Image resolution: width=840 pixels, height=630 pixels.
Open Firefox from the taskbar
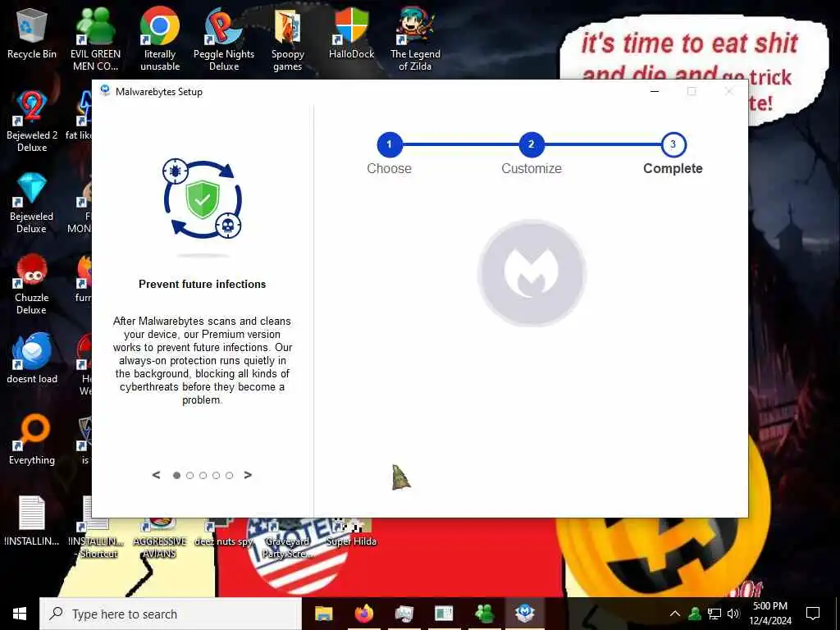(x=363, y=614)
